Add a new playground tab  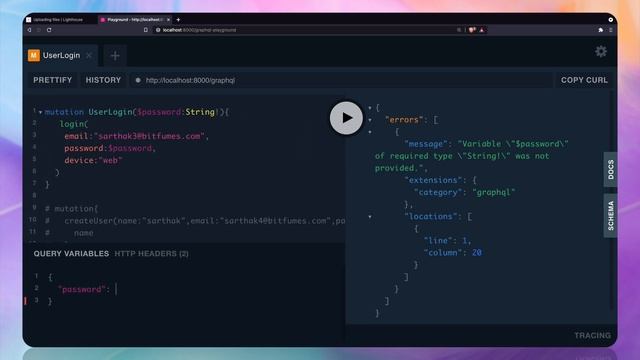click(115, 56)
